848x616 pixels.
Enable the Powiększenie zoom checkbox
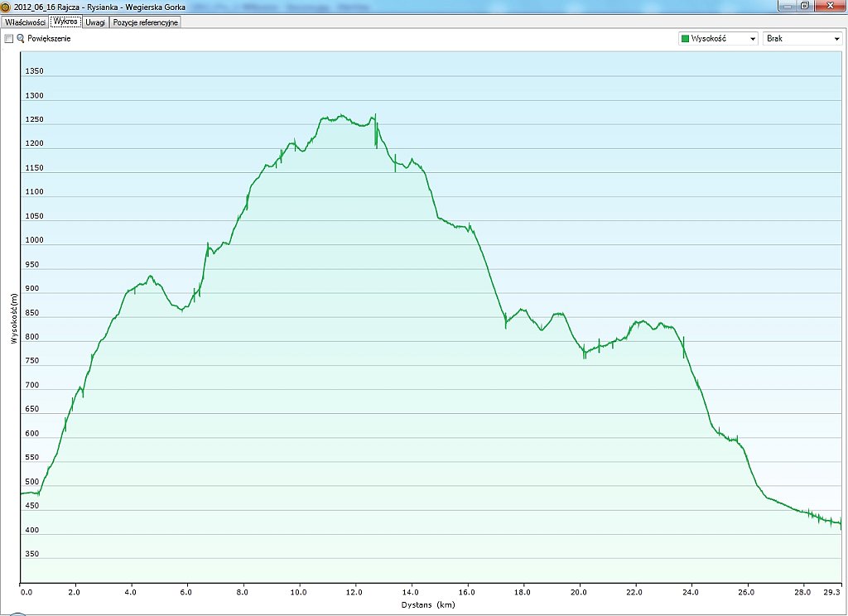click(9, 39)
